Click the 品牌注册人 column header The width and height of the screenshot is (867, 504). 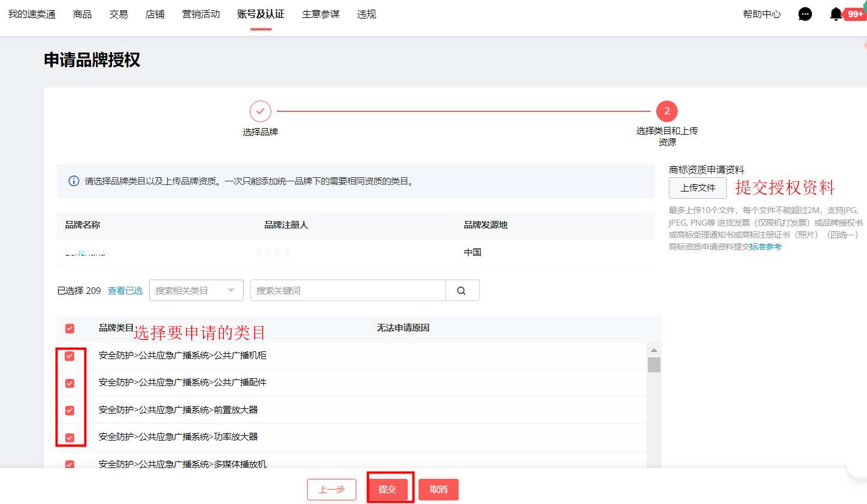tap(286, 225)
